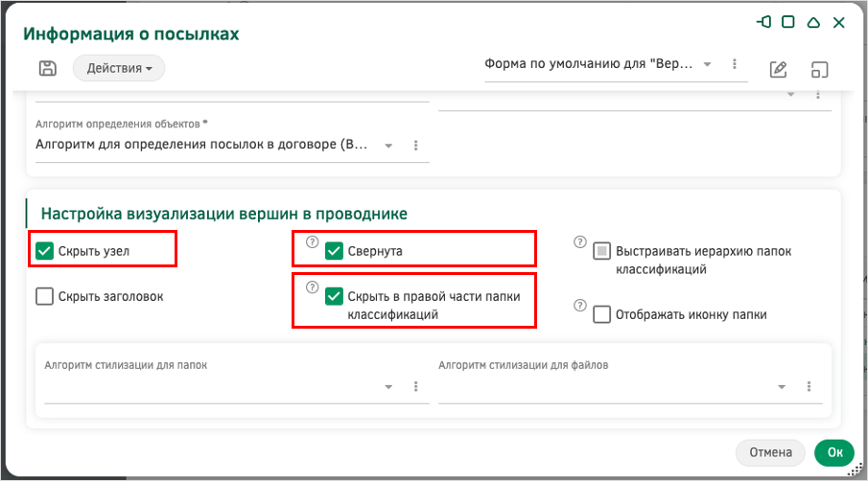Viewport: 868px width, 481px height.
Task: Click the triangle collapse icon in title bar
Action: [813, 22]
